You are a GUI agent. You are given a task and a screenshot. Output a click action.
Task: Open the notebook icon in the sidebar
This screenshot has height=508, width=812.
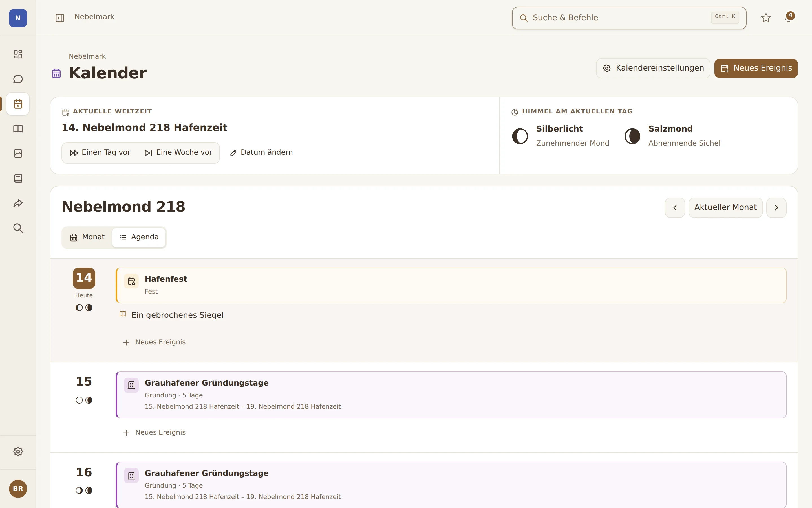pyautogui.click(x=18, y=178)
